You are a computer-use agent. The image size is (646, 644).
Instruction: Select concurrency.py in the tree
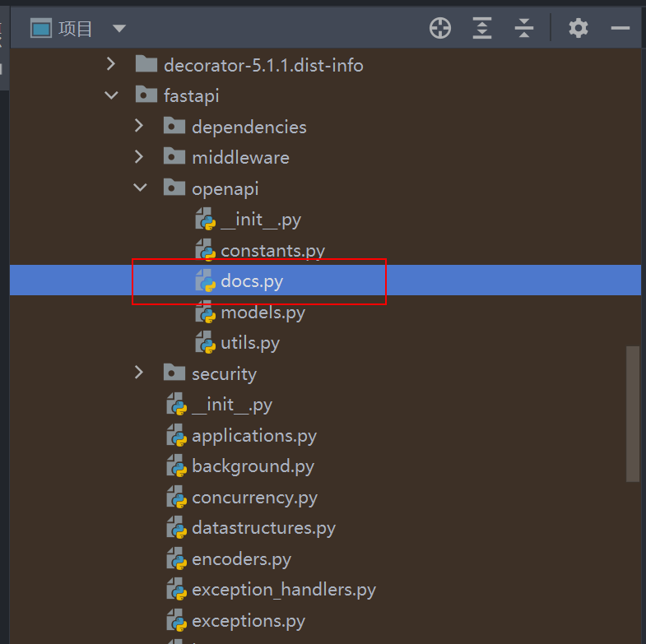point(254,498)
